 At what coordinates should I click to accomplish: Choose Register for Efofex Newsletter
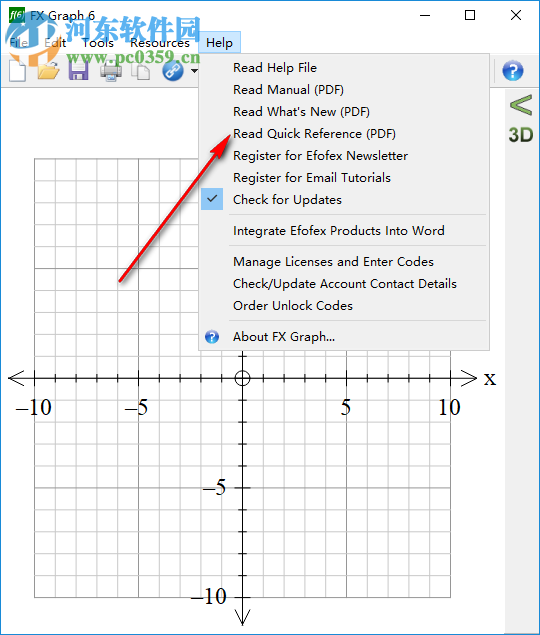click(320, 156)
